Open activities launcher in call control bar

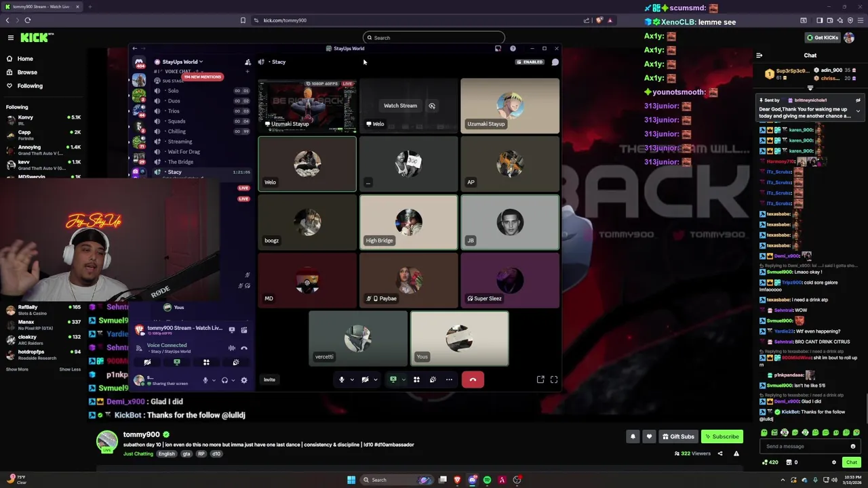(x=416, y=380)
